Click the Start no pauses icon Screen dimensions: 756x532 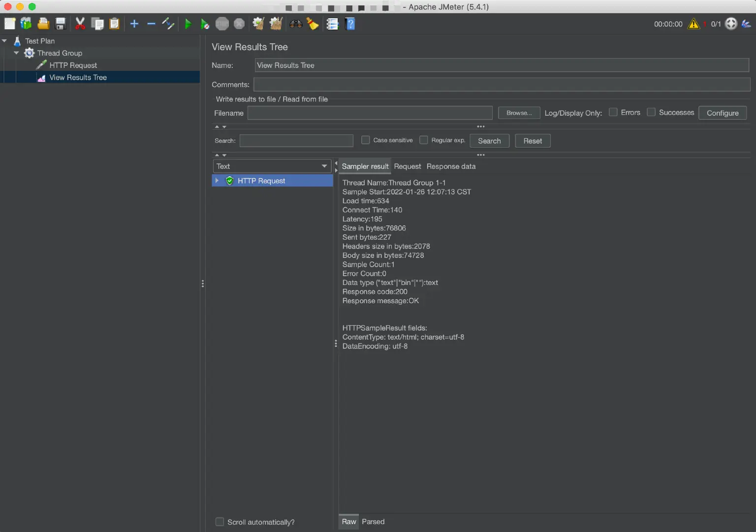pos(205,24)
